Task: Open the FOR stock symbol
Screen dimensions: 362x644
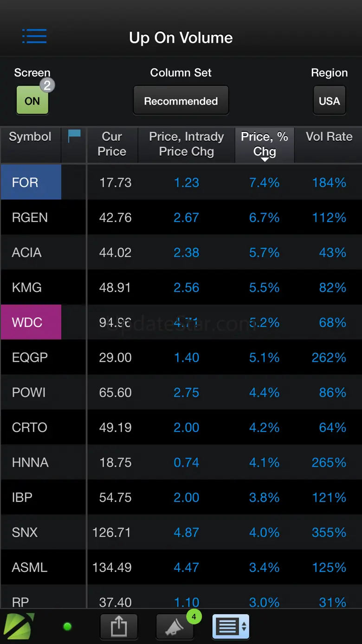Action: pos(31,182)
